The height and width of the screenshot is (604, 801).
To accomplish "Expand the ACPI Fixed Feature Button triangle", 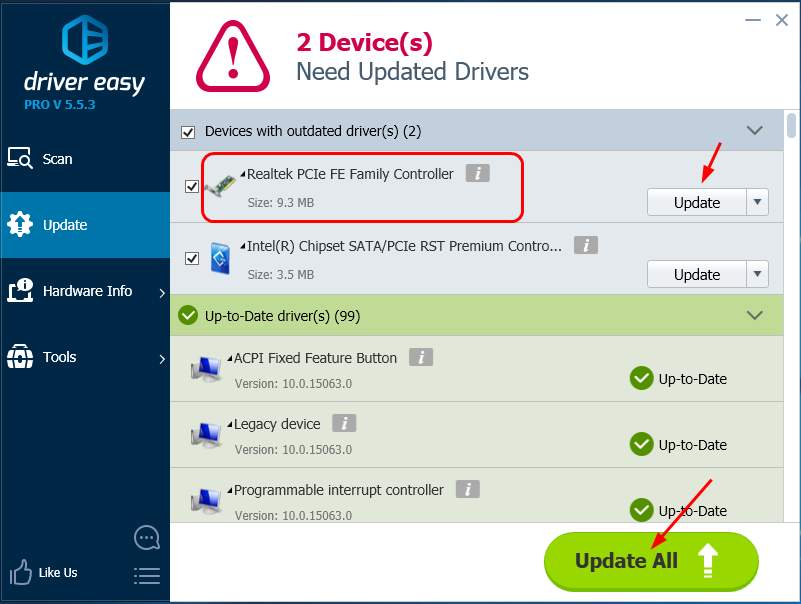I will coord(230,358).
